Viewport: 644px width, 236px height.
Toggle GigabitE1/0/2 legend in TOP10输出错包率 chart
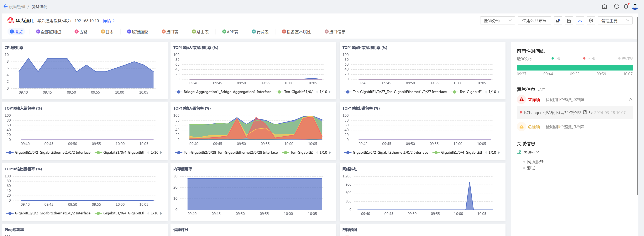[x=386, y=153]
